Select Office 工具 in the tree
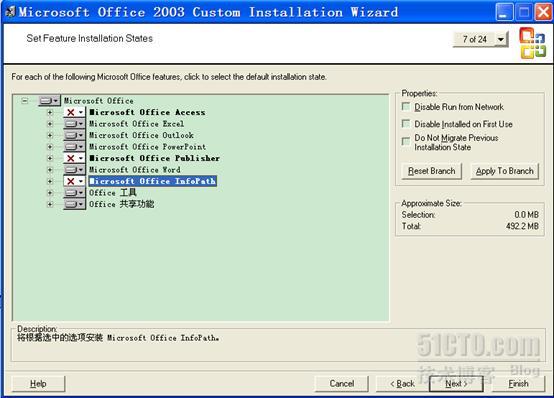This screenshot has width=554, height=398. point(113,193)
